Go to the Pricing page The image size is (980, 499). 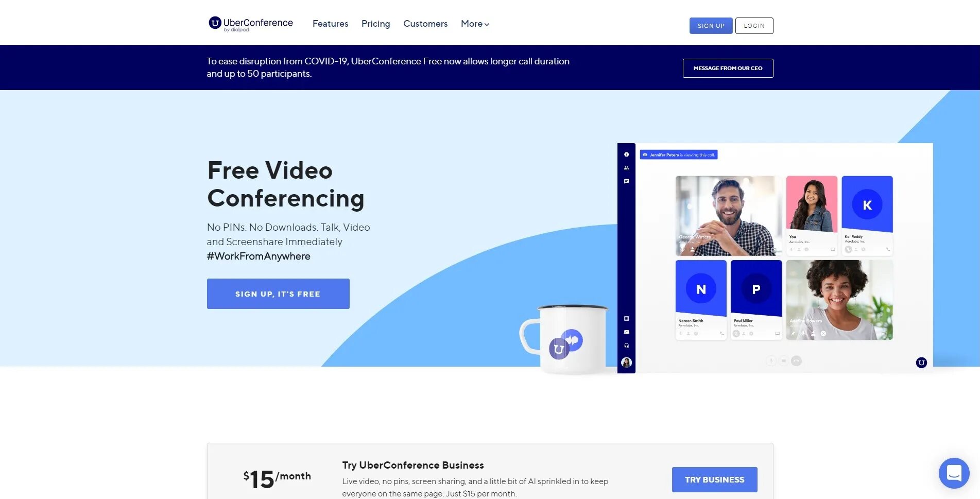(x=375, y=24)
